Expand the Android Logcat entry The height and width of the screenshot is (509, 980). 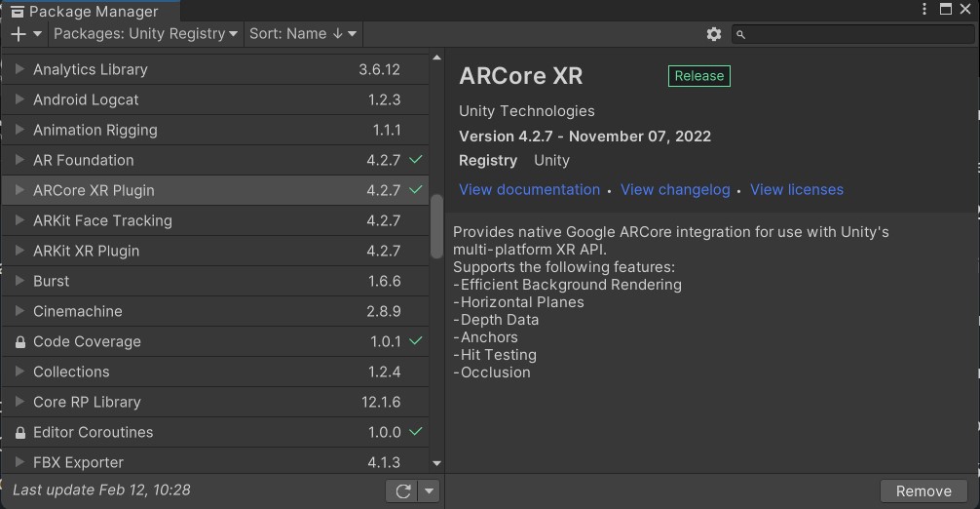[19, 98]
